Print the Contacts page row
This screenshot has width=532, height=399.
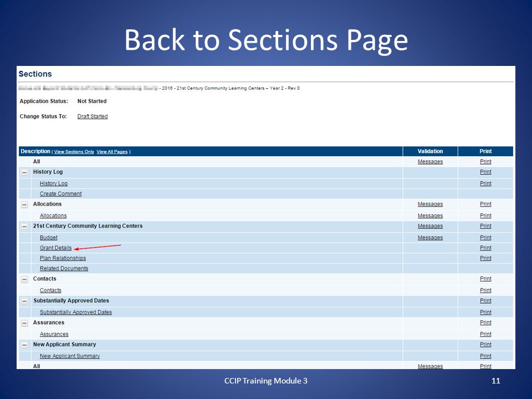coord(485,290)
